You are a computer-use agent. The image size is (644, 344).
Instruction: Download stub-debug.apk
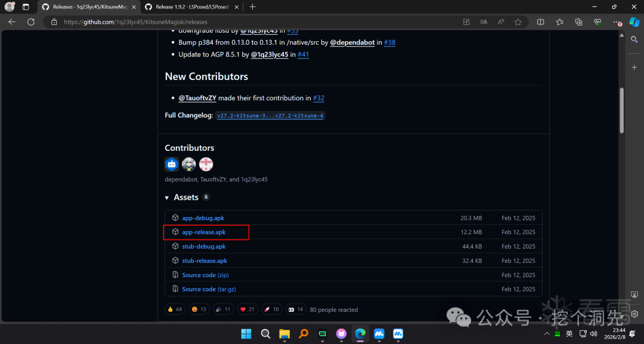point(204,246)
